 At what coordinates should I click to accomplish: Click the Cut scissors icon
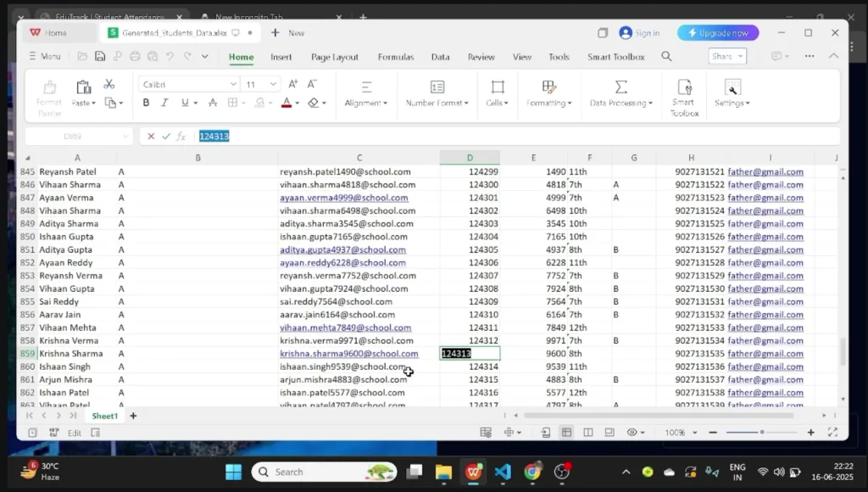109,84
